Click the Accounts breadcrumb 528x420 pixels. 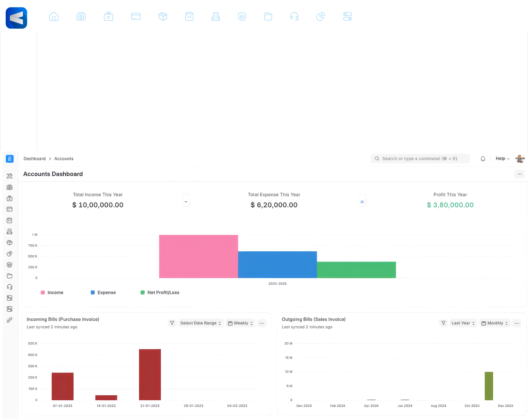click(64, 159)
